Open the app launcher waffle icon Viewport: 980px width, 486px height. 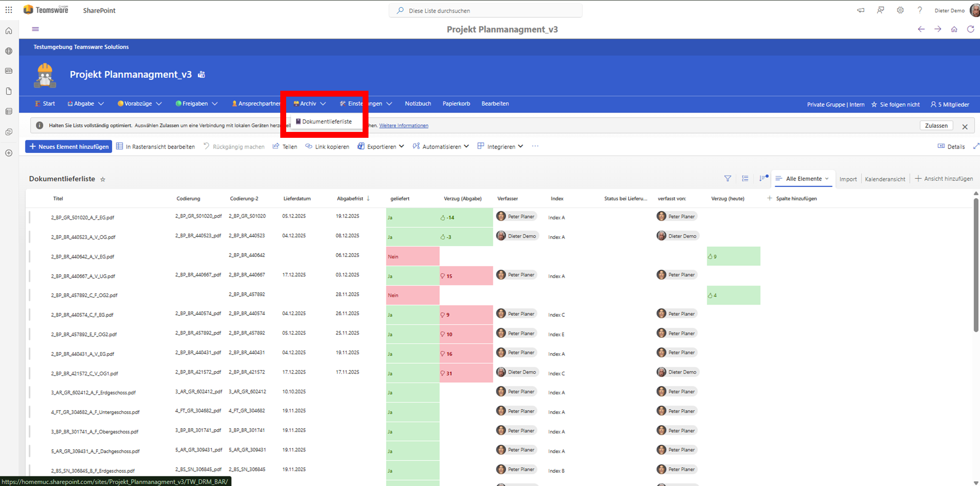point(9,10)
